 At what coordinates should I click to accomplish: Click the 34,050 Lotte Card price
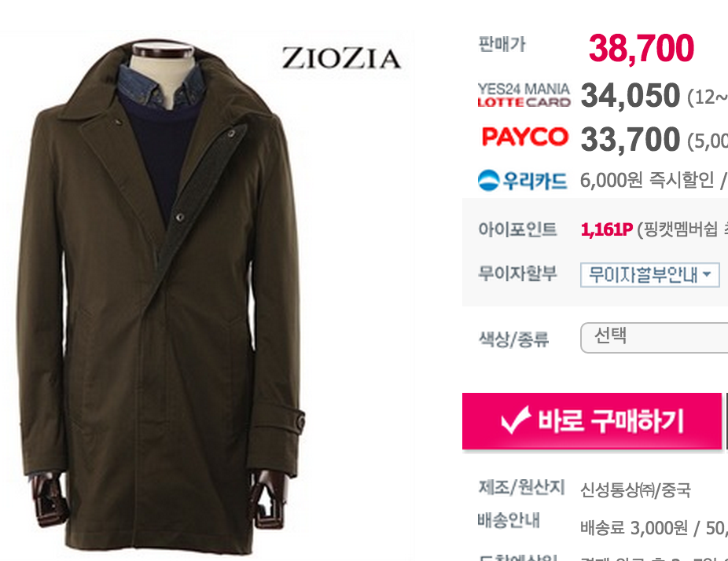coord(630,96)
